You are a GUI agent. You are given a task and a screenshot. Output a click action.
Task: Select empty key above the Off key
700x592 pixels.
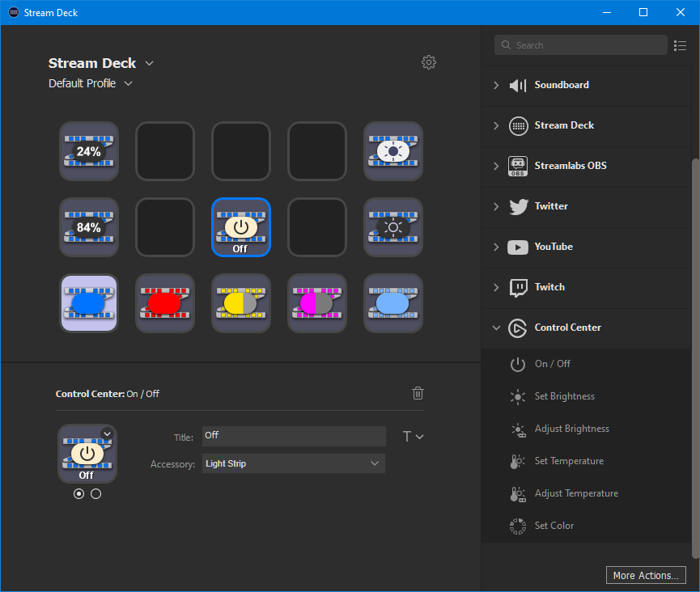241,151
